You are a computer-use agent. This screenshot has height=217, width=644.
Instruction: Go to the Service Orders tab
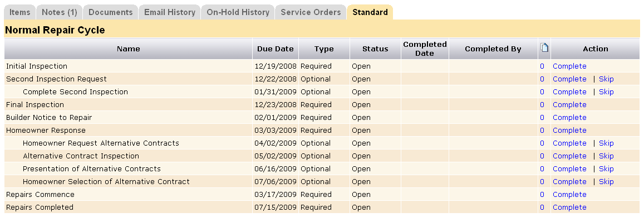coord(311,12)
